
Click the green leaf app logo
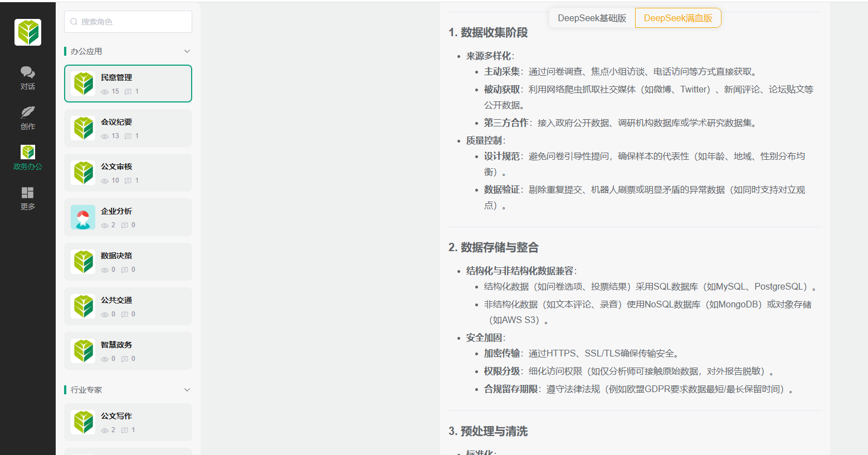(28, 32)
